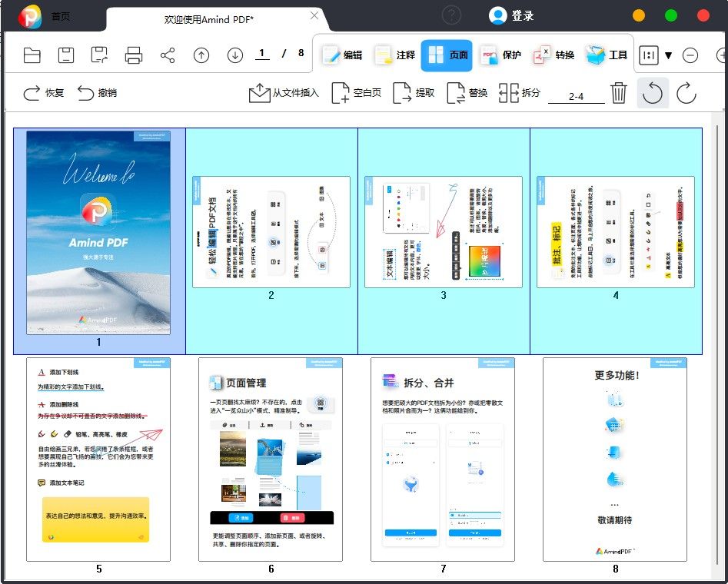728x584 pixels.
Task: Click the share icon
Action: (x=168, y=55)
